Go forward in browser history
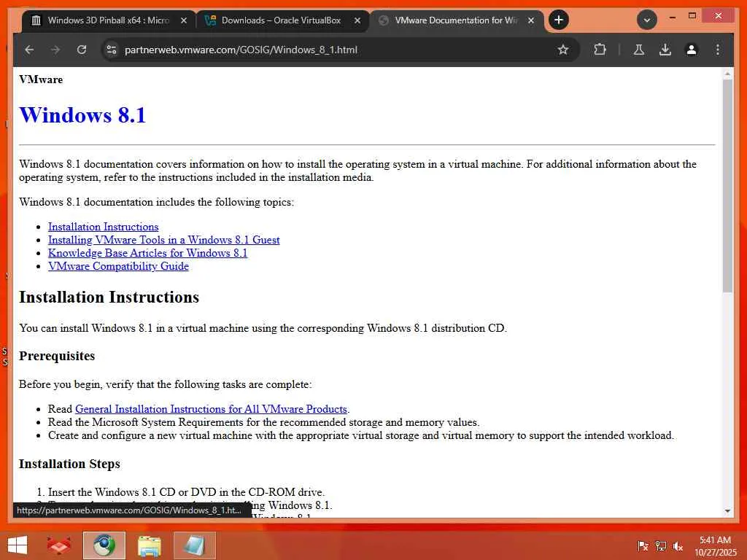 (55, 50)
